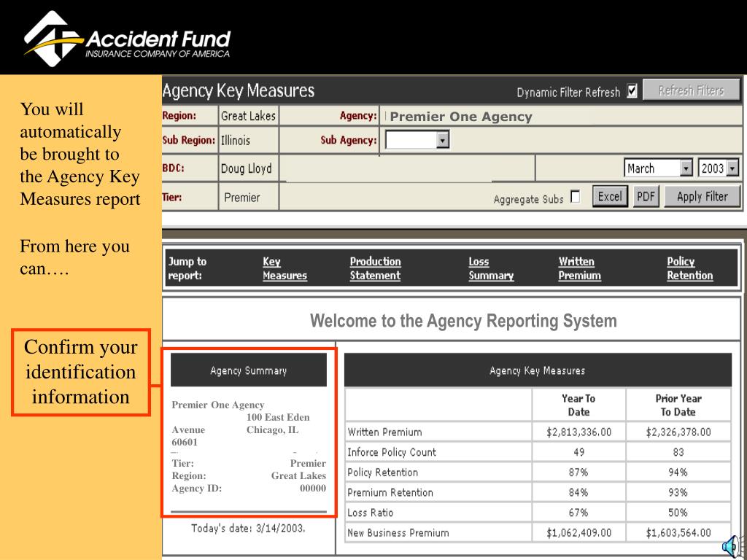
Task: Enable the Aggregate Subs checkbox
Action: coord(575,197)
